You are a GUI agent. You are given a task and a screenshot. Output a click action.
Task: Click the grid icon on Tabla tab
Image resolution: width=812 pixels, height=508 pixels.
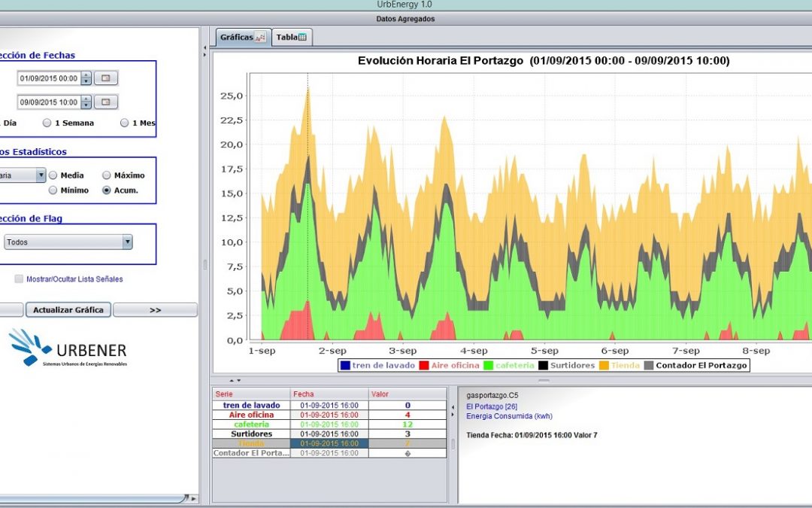coord(302,38)
